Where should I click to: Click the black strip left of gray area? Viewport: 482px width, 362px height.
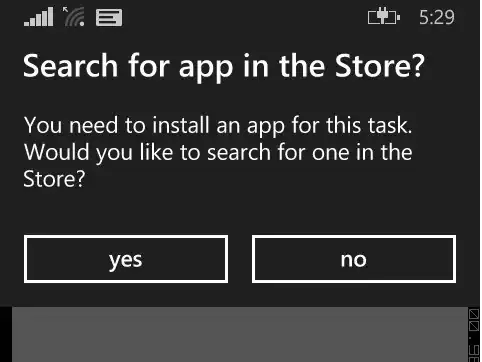(6, 334)
